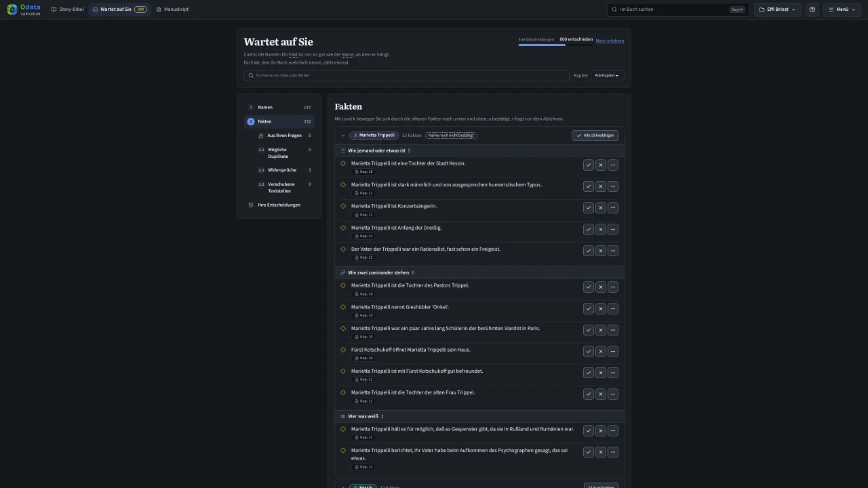Screen dimensions: 868x488
Task: Open the Effi Briest book dropdown
Action: tap(777, 9)
